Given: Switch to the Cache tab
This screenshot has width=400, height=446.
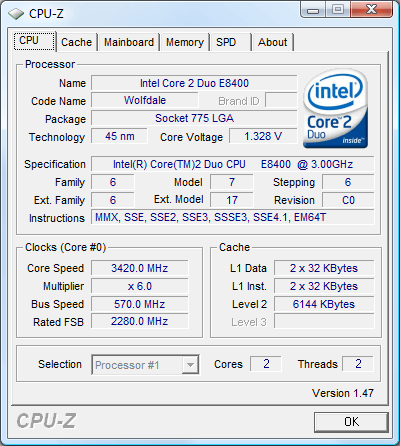Looking at the screenshot, I should [77, 42].
